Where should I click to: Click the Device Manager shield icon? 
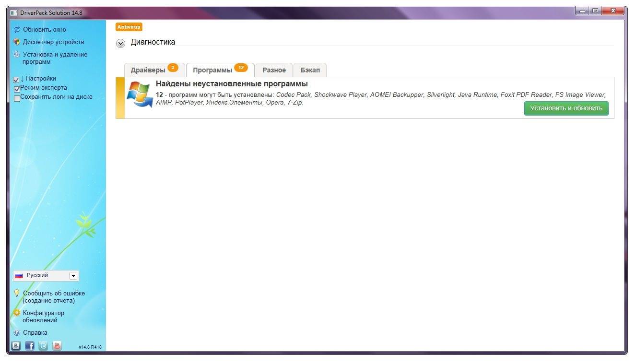[x=17, y=42]
